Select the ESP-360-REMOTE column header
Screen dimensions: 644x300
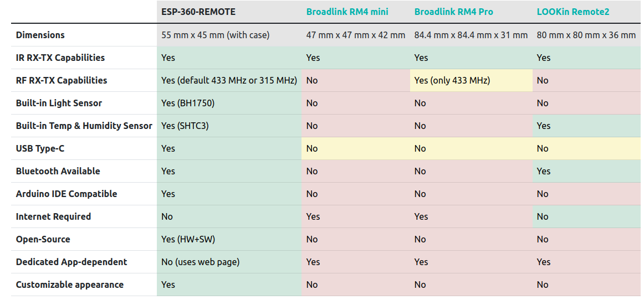[198, 12]
